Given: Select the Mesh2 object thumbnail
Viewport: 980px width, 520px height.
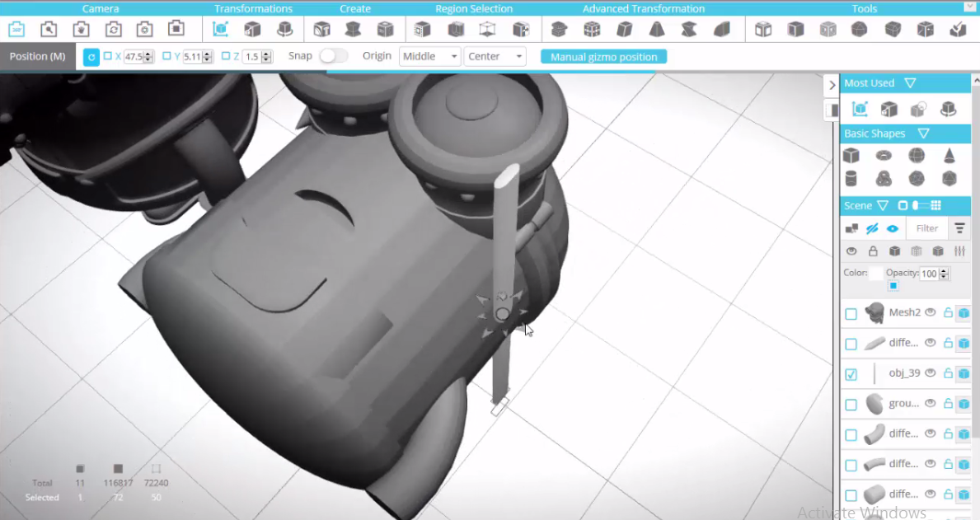Looking at the screenshot, I should (875, 312).
